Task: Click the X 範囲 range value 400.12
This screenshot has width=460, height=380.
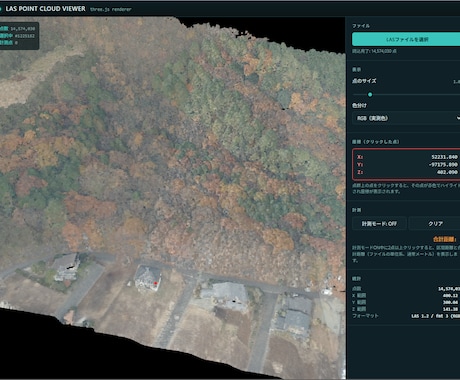Action: point(450,296)
